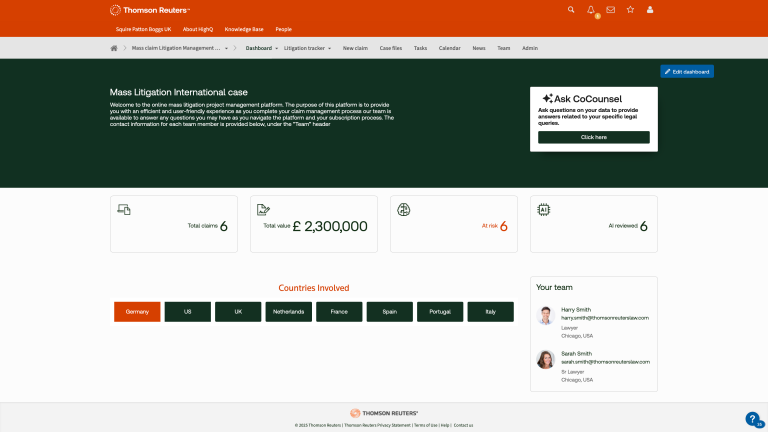Click the Total claims value 6
Image resolution: width=768 pixels, height=432 pixels.
224,226
